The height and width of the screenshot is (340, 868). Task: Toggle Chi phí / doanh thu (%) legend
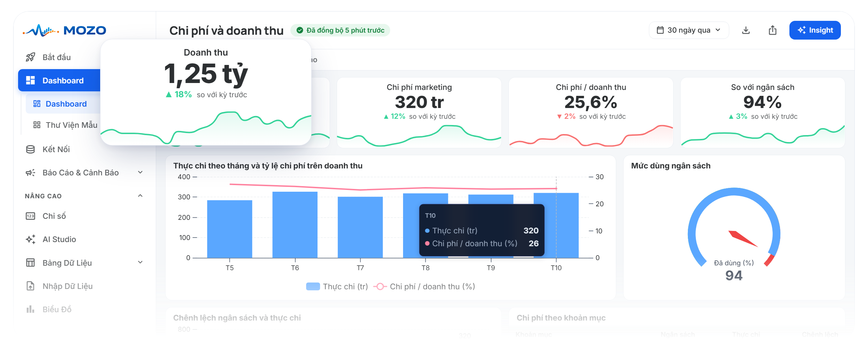coord(424,287)
